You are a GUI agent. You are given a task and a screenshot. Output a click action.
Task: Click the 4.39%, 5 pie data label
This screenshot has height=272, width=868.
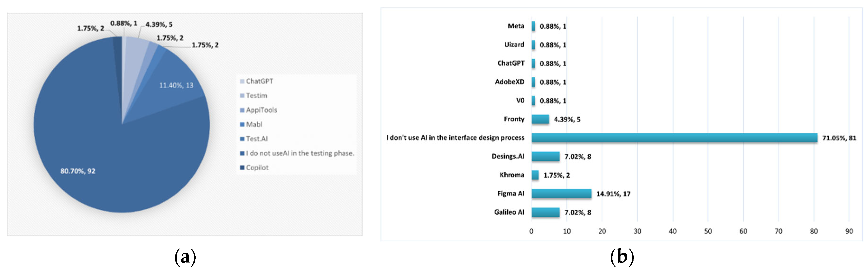coord(159,25)
